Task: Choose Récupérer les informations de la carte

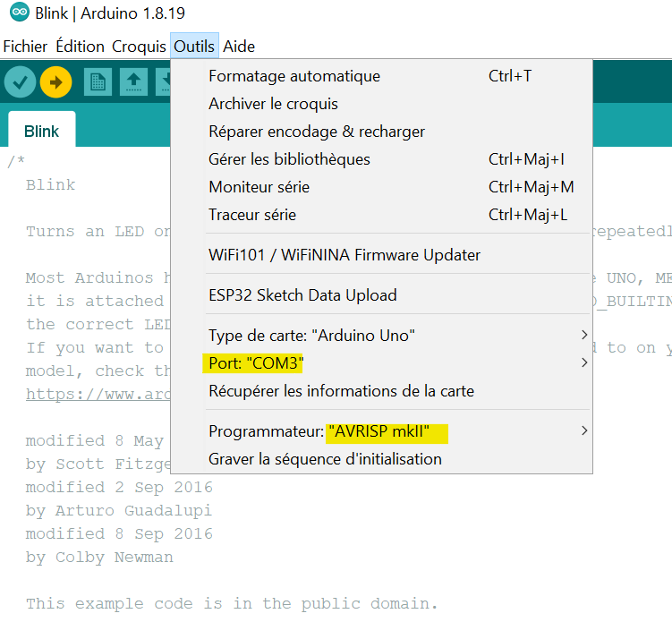Action: (381, 391)
